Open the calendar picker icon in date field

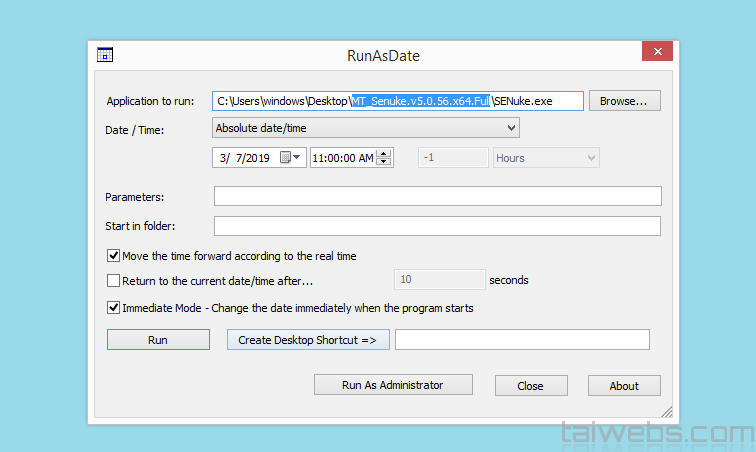(286, 158)
